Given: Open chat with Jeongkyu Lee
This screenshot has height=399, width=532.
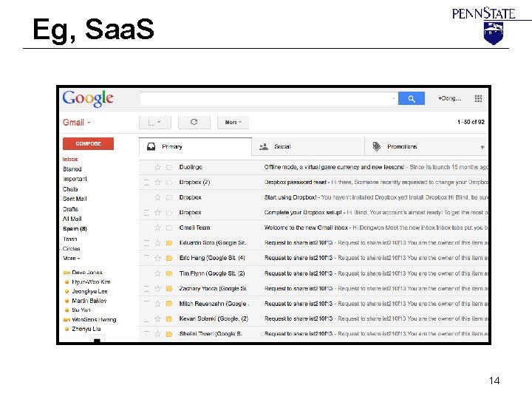Looking at the screenshot, I should pyautogui.click(x=89, y=291).
